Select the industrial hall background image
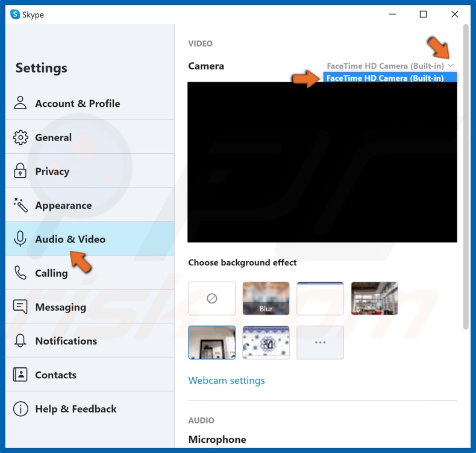 (x=374, y=299)
